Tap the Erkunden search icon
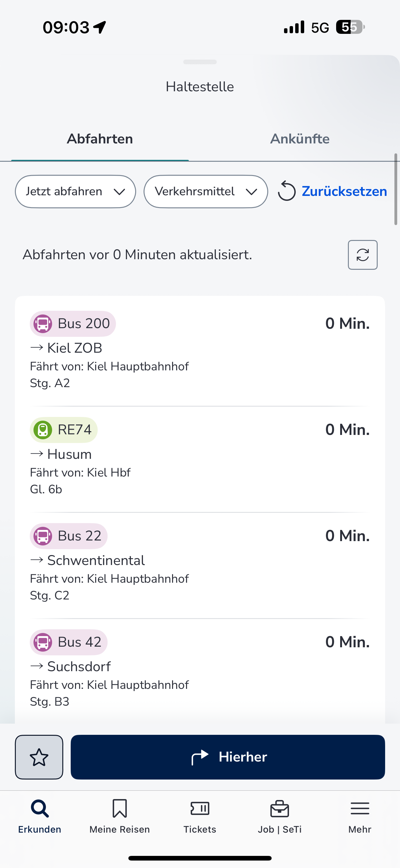 [40, 809]
